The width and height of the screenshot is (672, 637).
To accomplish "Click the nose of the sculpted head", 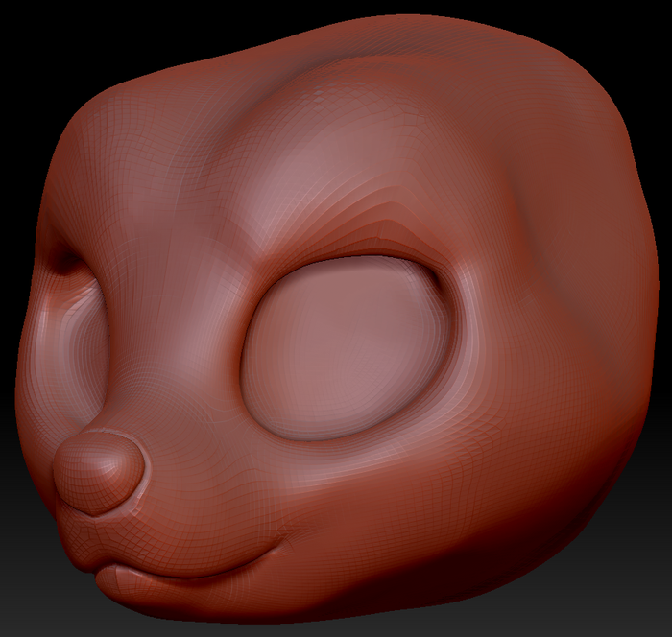I will 98,473.
